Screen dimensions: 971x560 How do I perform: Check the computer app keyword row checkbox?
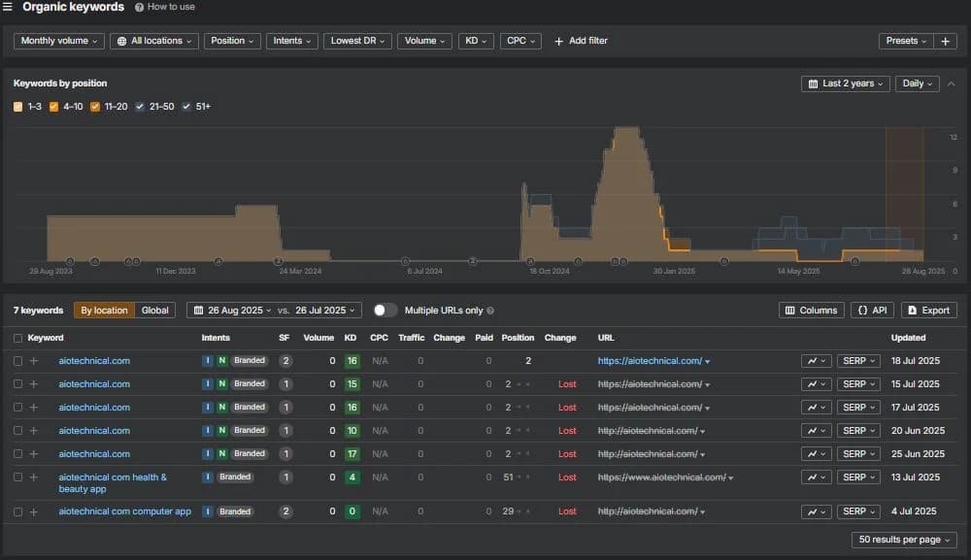[x=17, y=511]
